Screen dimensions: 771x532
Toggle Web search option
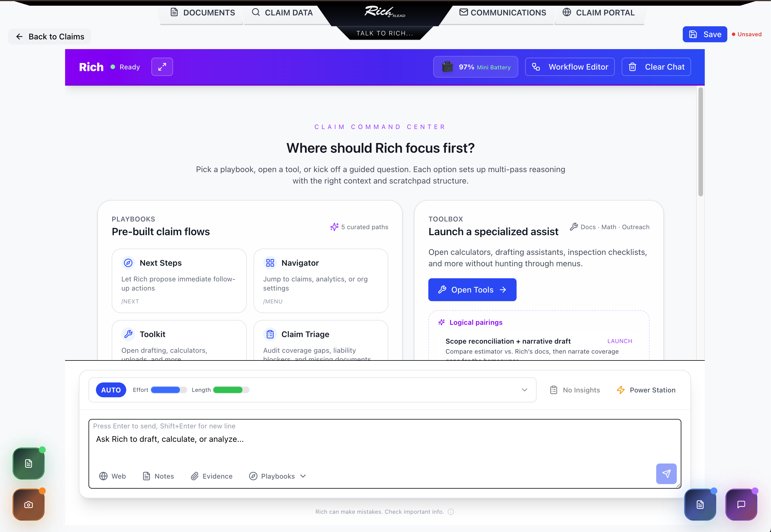pos(113,476)
